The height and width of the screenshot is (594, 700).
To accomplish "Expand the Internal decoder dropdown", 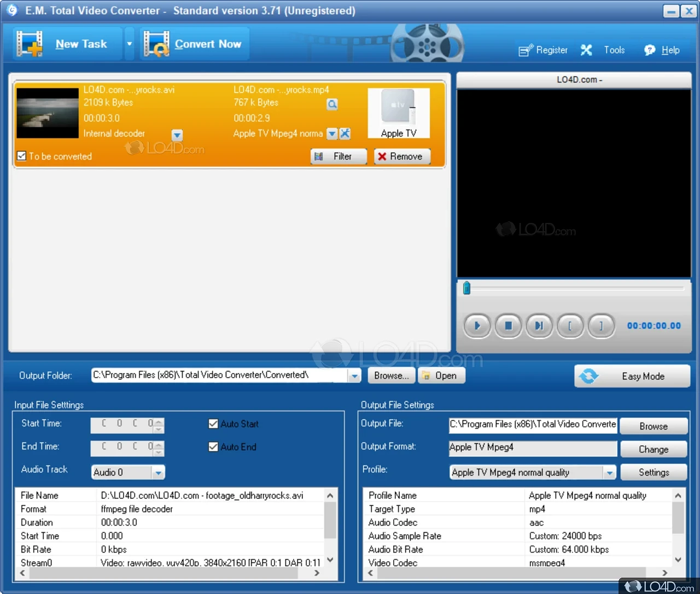I will (x=177, y=134).
